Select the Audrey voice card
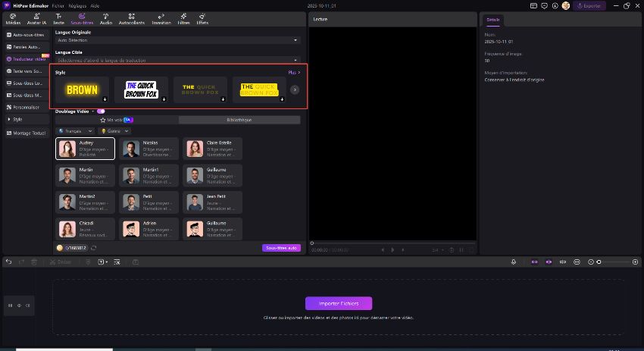 tap(86, 149)
